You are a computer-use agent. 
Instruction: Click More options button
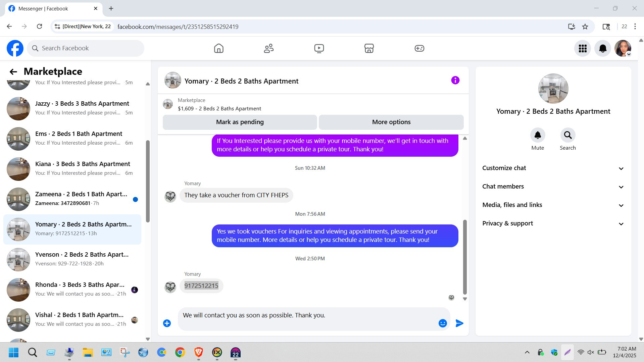(391, 122)
